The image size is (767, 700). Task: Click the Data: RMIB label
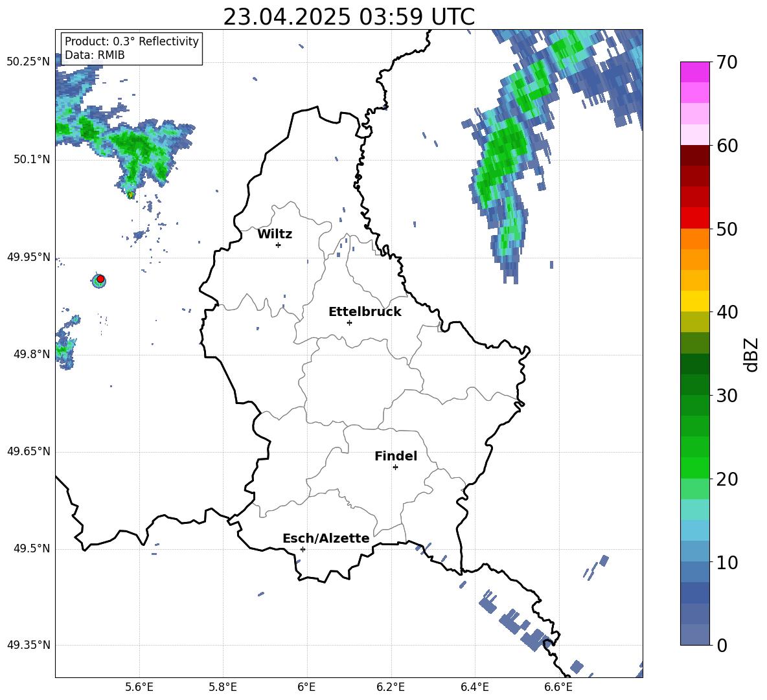(x=95, y=55)
